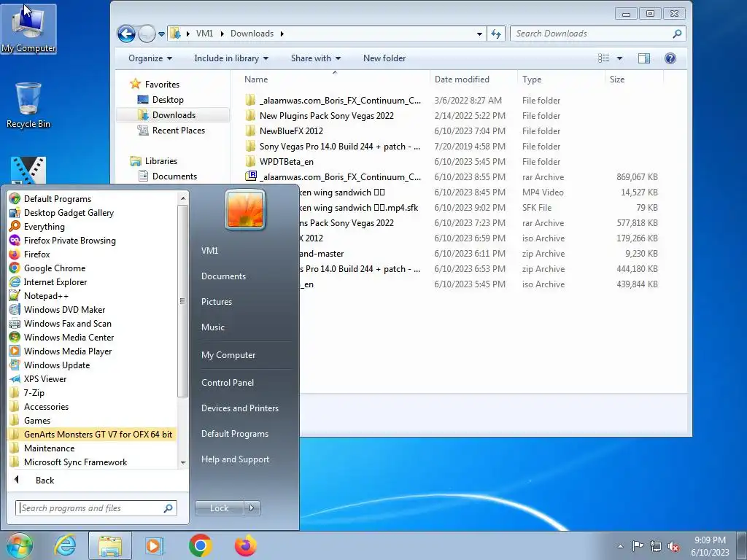
Task: Open Windows Media Player on the taskbar
Action: pyautogui.click(x=154, y=545)
